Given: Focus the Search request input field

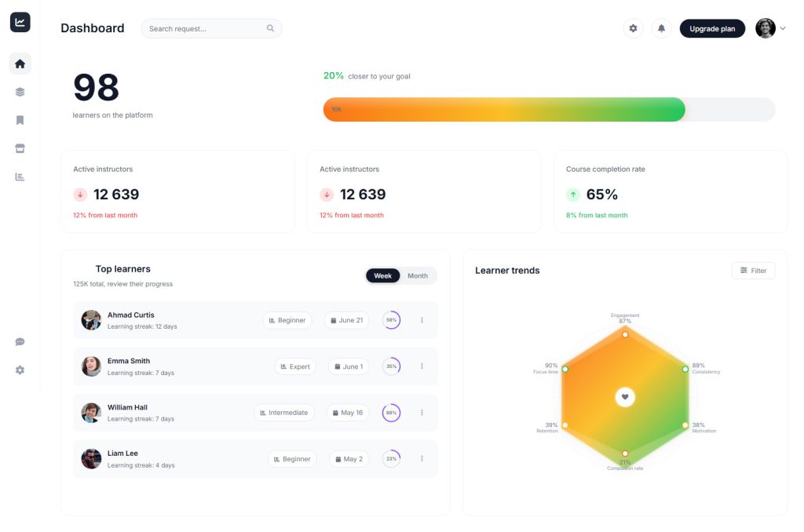Looking at the screenshot, I should click(211, 29).
